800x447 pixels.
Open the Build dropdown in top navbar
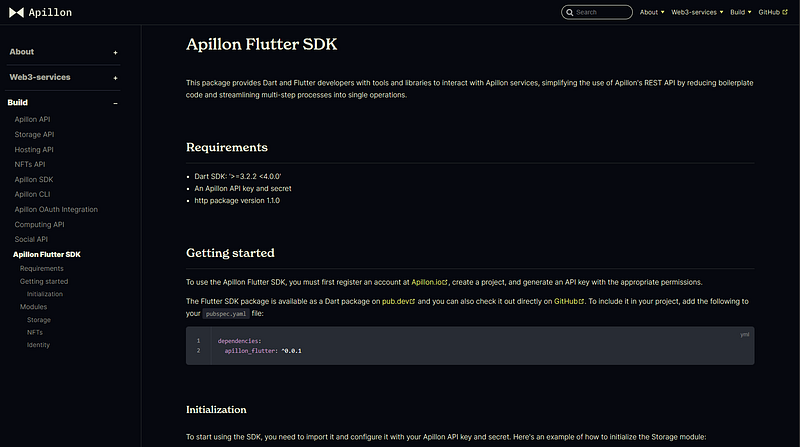740,12
